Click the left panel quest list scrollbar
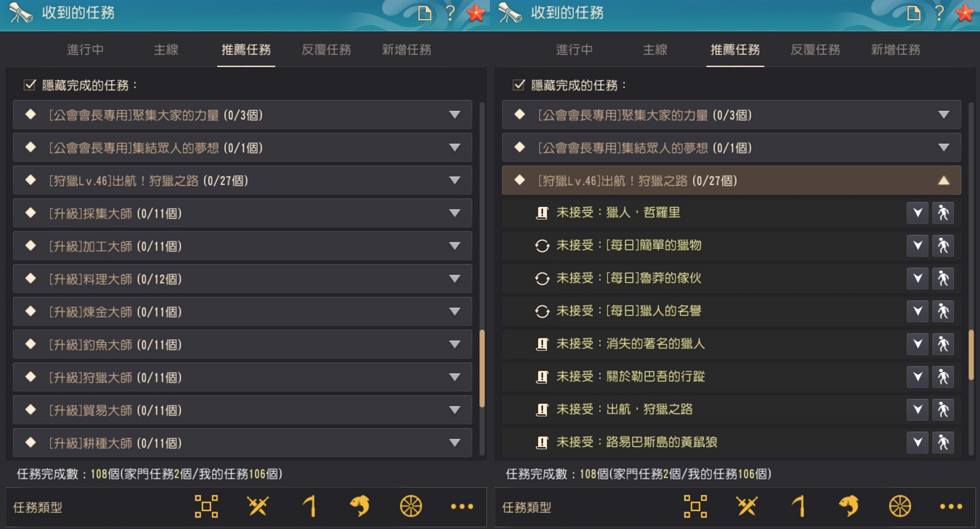This screenshot has height=529, width=980. [x=482, y=369]
